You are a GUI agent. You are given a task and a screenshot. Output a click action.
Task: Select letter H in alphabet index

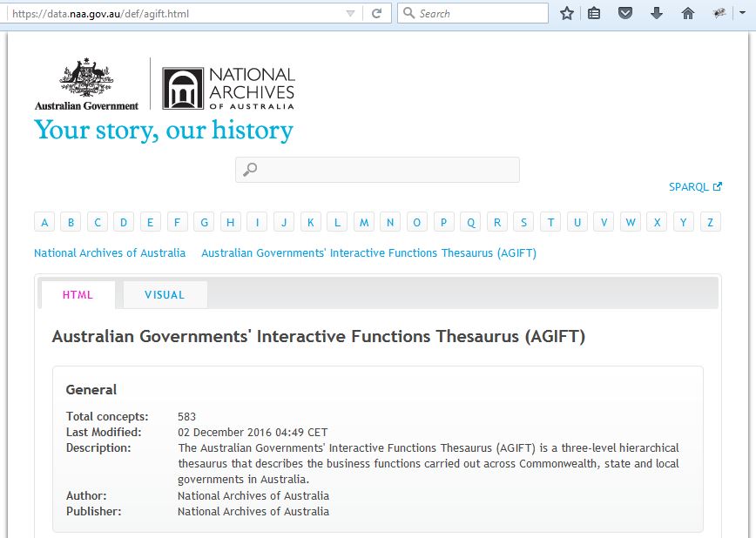tap(231, 222)
